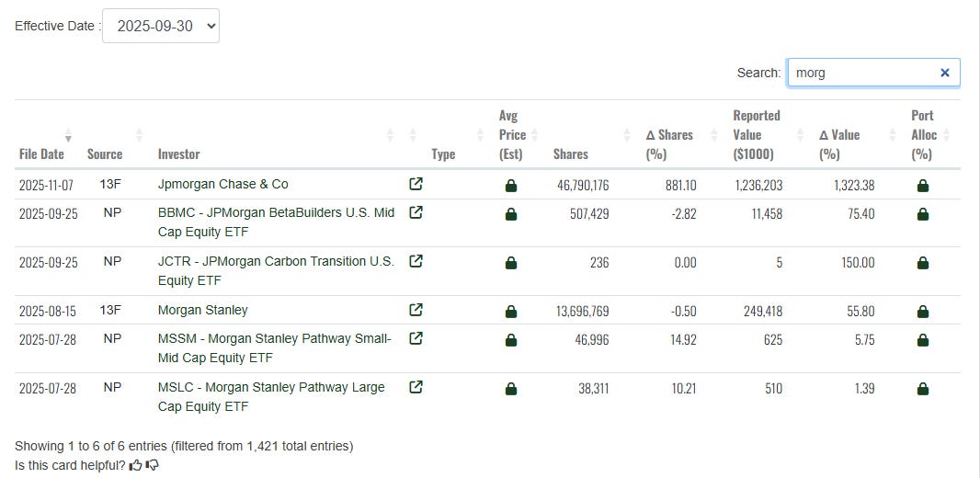Select shares value 46,996
This screenshot has width=980, height=478.
pyautogui.click(x=593, y=340)
